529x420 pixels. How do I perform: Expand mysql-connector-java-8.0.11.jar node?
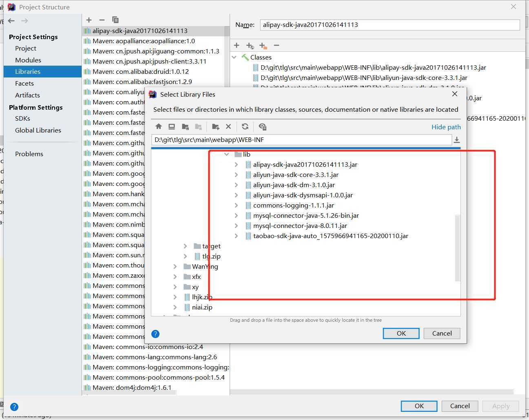pyautogui.click(x=236, y=225)
